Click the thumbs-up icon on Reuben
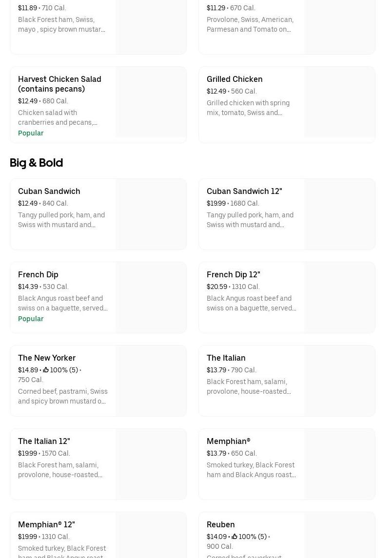 (x=235, y=537)
